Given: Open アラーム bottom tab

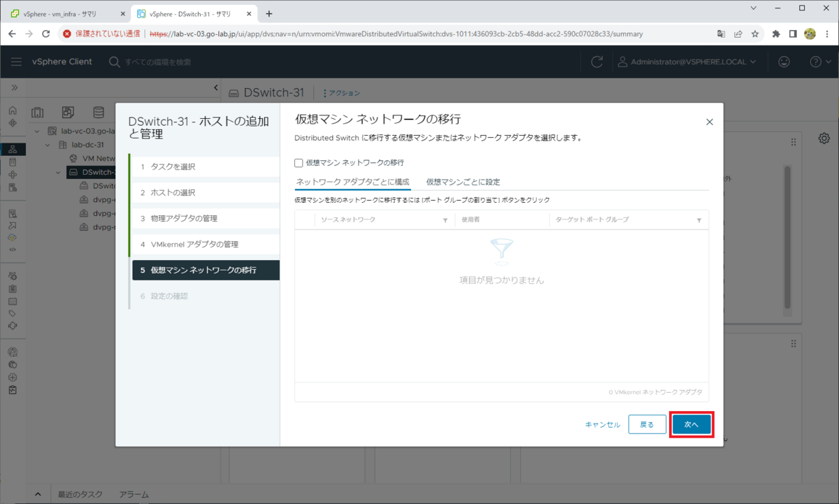Looking at the screenshot, I should point(134,494).
